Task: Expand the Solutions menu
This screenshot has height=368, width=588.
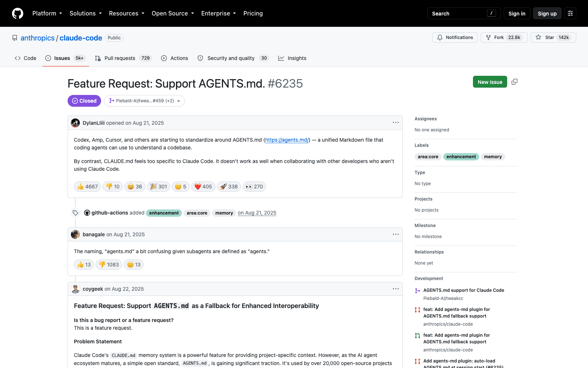Action: (86, 13)
